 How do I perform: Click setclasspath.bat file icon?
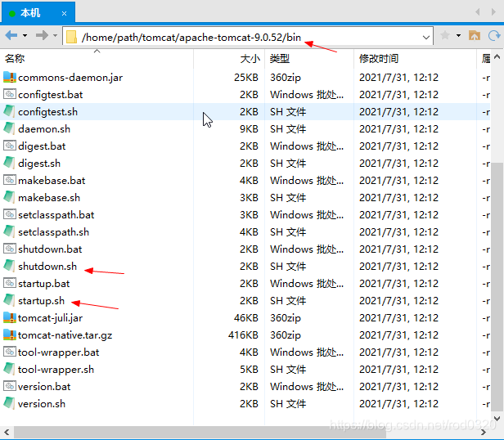point(10,214)
